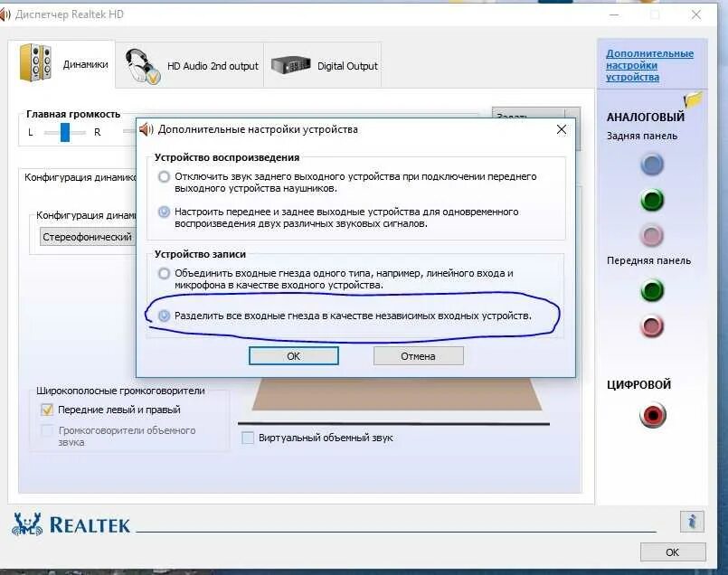This screenshot has width=728, height=575.
Task: Click the Дополнительные настройки устройства link
Action: click(649, 65)
